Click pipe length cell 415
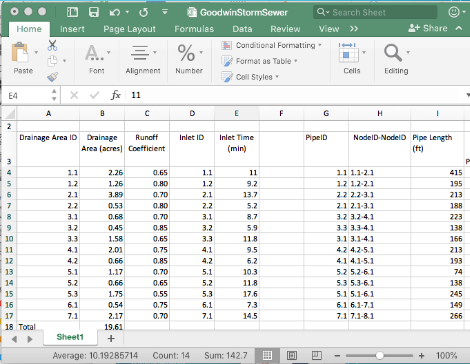Screen dimensions: 470x364 pos(437,173)
